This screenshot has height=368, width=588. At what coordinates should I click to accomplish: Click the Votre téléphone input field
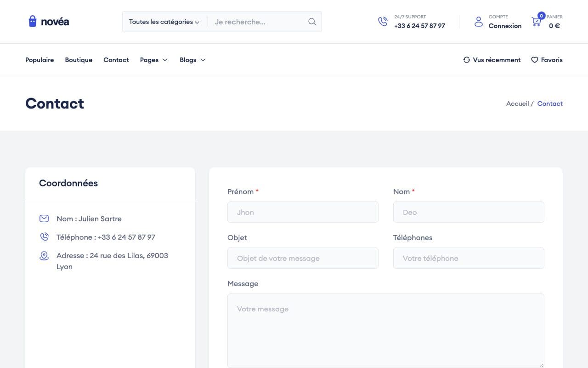tap(469, 258)
